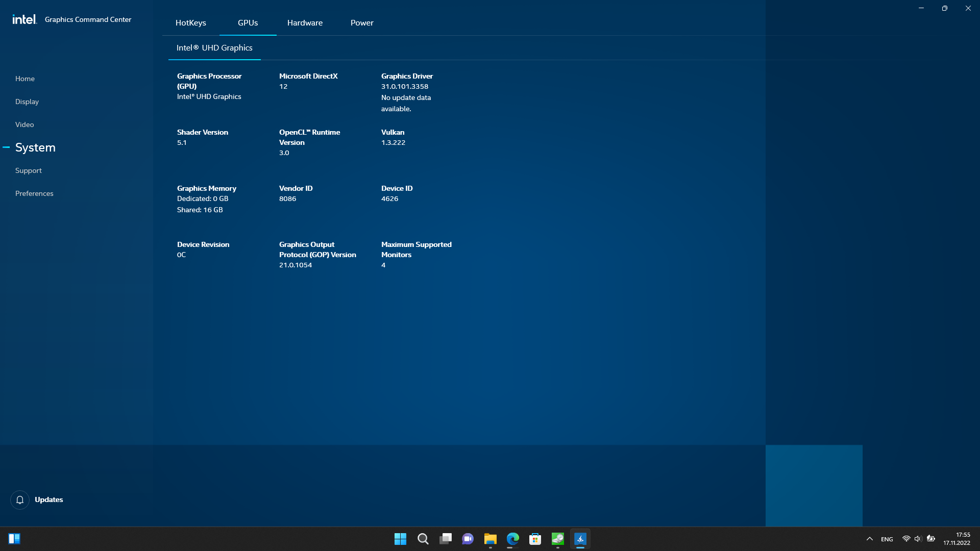980x551 pixels.
Task: Click 'No update data available.' text
Action: tap(406, 103)
